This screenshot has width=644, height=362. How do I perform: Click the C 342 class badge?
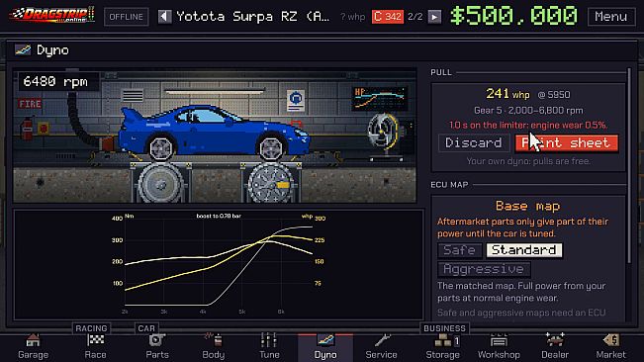tap(388, 17)
